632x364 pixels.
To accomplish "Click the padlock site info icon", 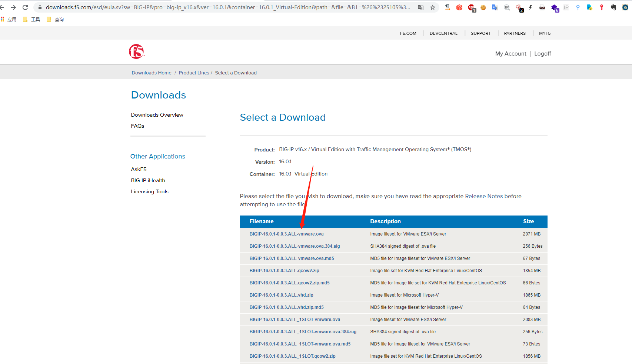I will (40, 7).
